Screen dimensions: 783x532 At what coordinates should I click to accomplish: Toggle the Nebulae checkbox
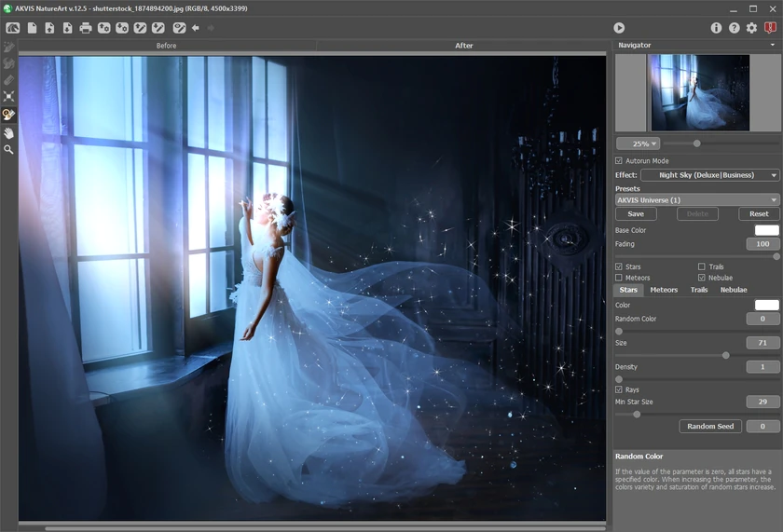click(702, 278)
